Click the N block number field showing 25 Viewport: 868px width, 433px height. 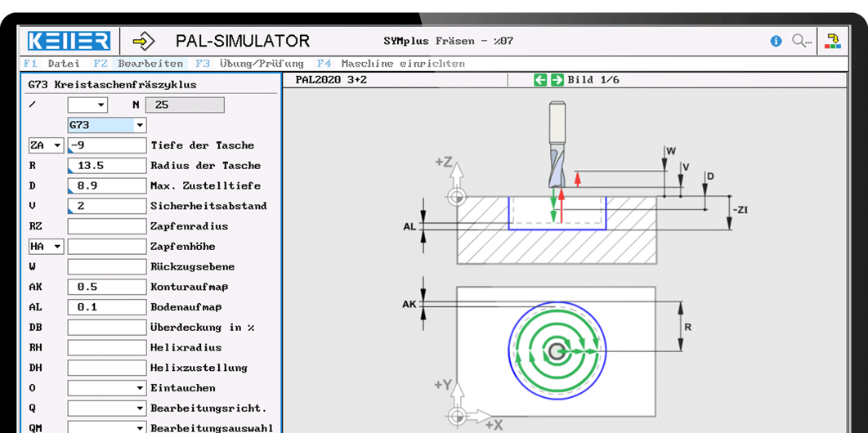pyautogui.click(x=185, y=105)
